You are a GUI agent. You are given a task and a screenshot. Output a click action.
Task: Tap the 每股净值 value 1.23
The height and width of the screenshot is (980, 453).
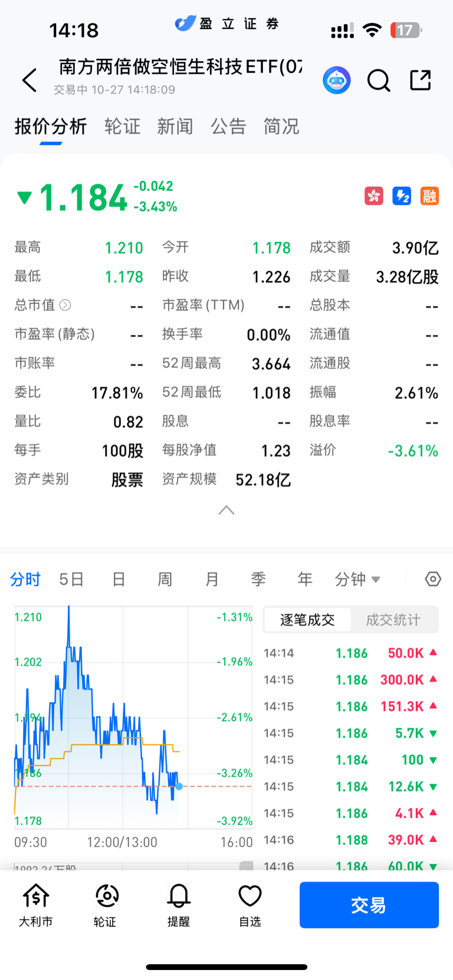point(276,451)
